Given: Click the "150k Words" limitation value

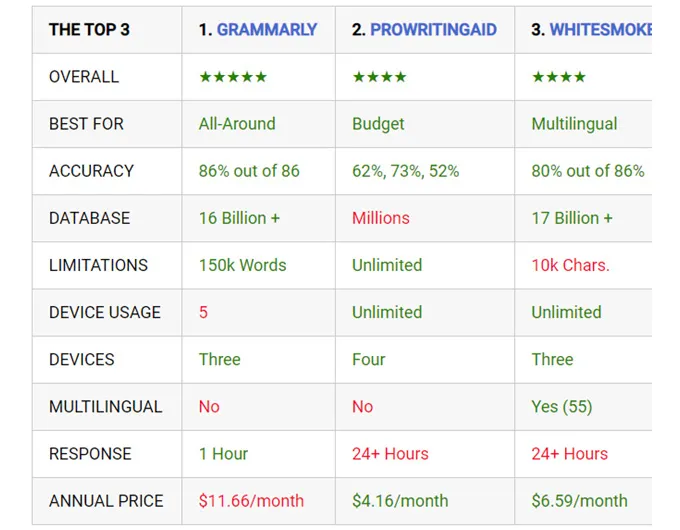Looking at the screenshot, I should coord(242,265).
